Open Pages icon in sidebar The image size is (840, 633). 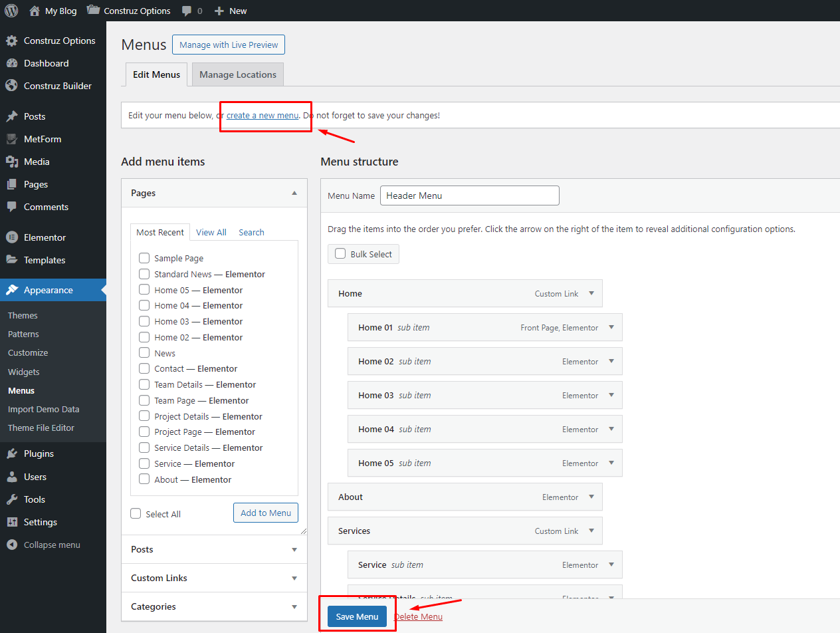(x=11, y=184)
